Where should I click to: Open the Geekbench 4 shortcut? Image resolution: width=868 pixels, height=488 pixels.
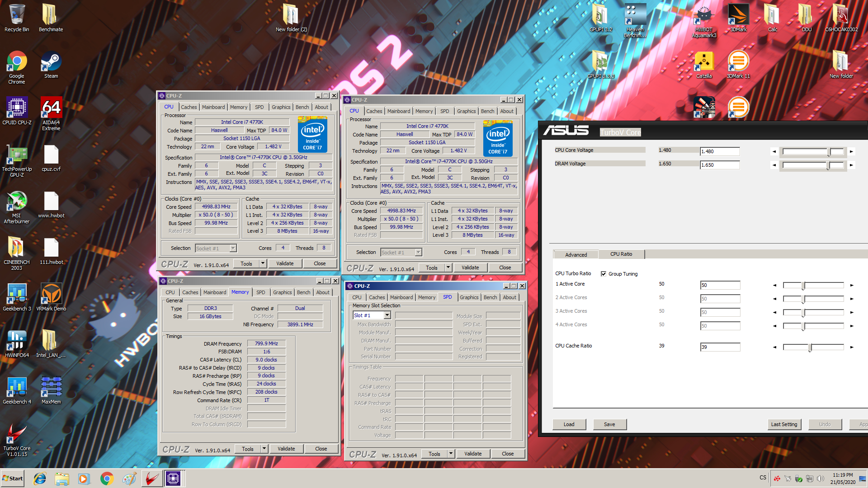click(17, 390)
